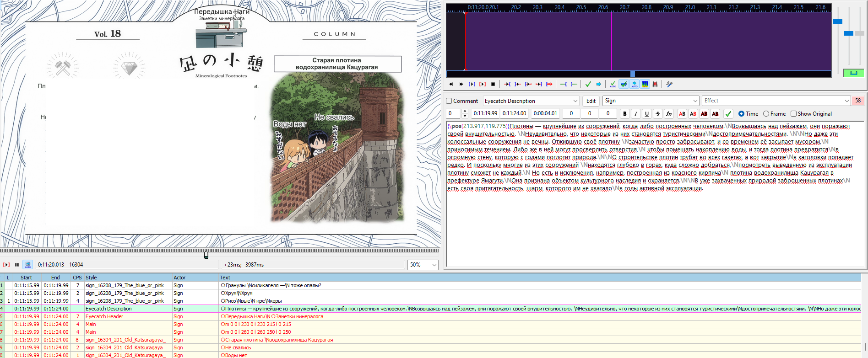The height and width of the screenshot is (358, 868).
Task: Click the video seek bar handle
Action: point(206,255)
